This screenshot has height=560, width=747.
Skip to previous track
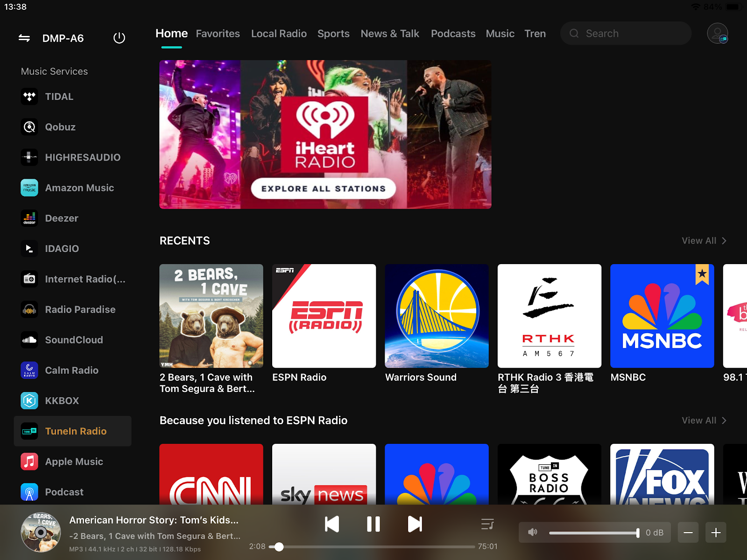pos(332,524)
